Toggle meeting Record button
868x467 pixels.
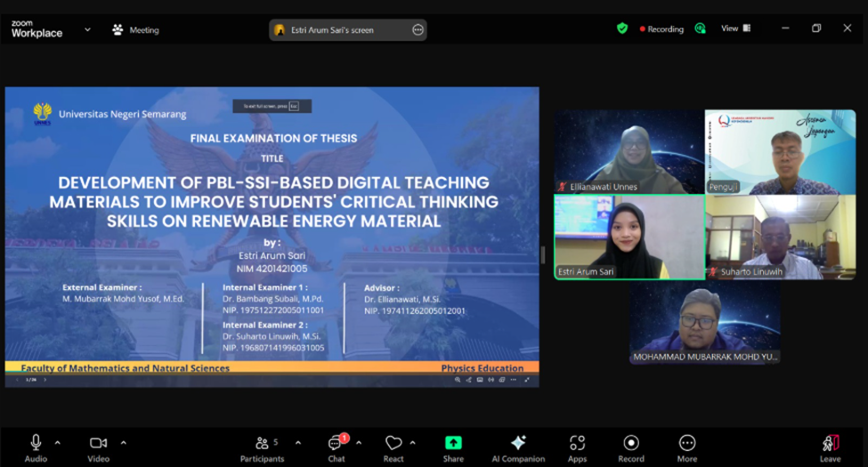631,448
